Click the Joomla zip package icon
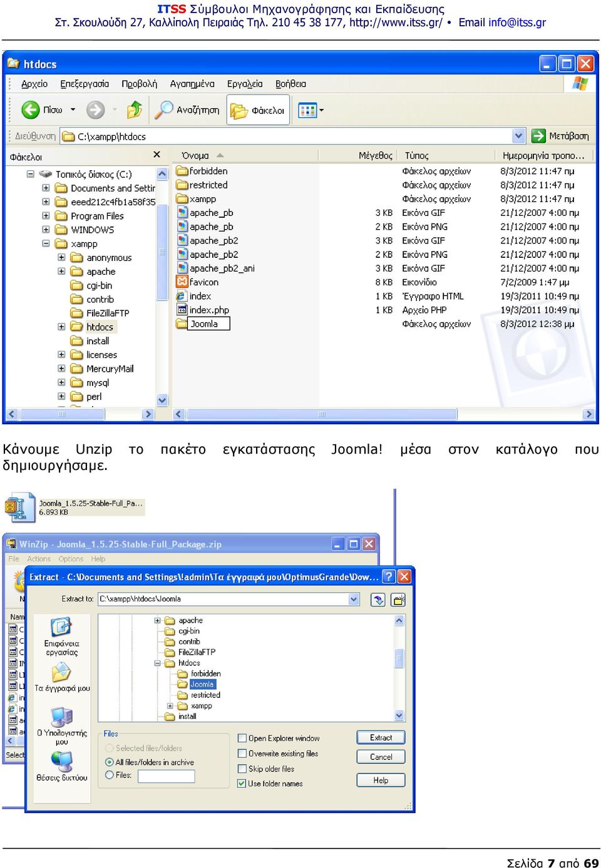Viewport: 601px width, 868px height. click(19, 507)
